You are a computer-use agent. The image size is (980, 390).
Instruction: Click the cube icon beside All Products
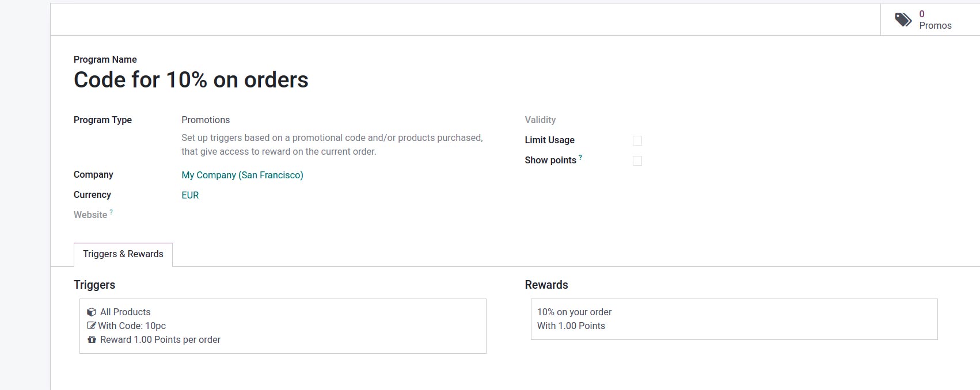click(x=92, y=312)
